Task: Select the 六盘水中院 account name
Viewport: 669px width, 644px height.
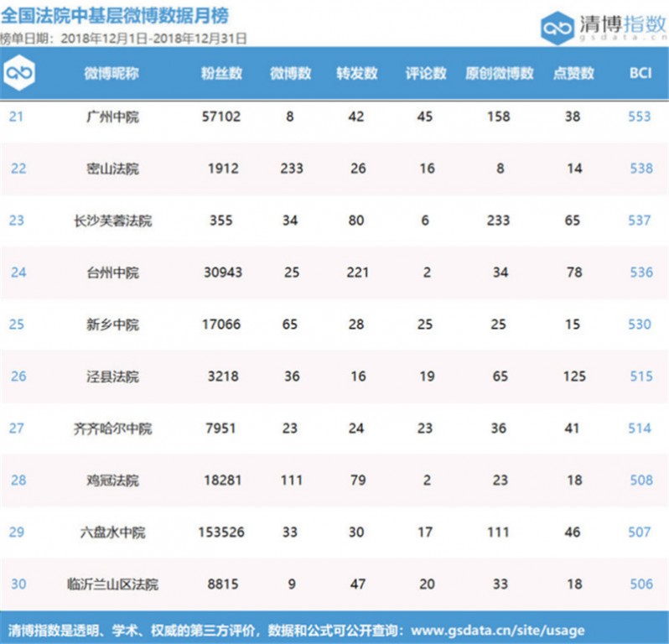Action: click(112, 532)
